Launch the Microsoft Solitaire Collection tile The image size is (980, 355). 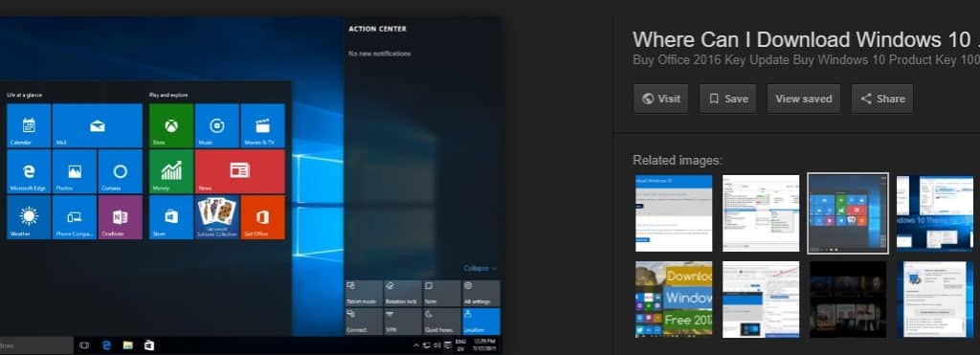[x=217, y=217]
